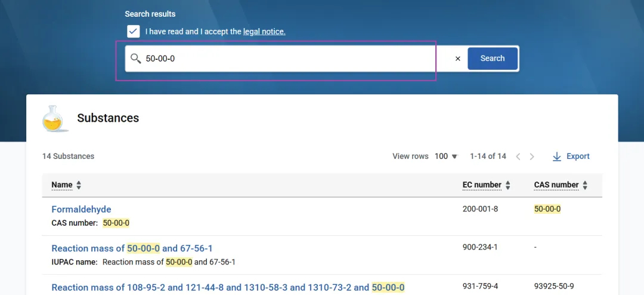Go to the previous results page arrow

coord(518,156)
